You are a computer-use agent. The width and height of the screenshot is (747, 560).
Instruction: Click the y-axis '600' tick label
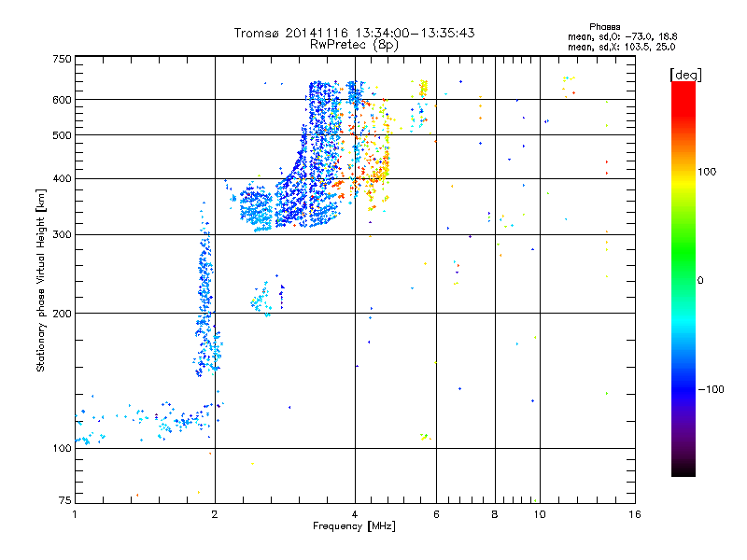click(x=62, y=100)
